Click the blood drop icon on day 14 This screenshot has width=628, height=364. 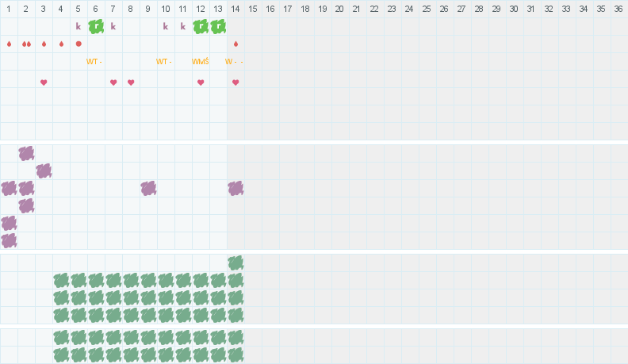pos(235,44)
